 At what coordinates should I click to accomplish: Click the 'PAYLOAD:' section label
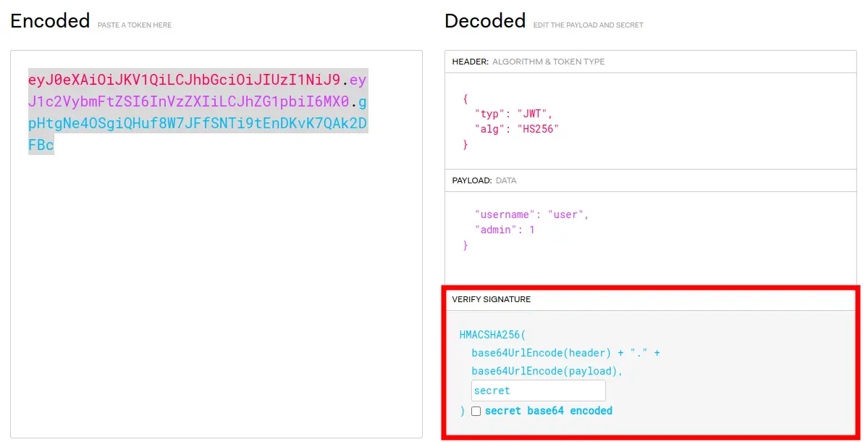coord(471,180)
